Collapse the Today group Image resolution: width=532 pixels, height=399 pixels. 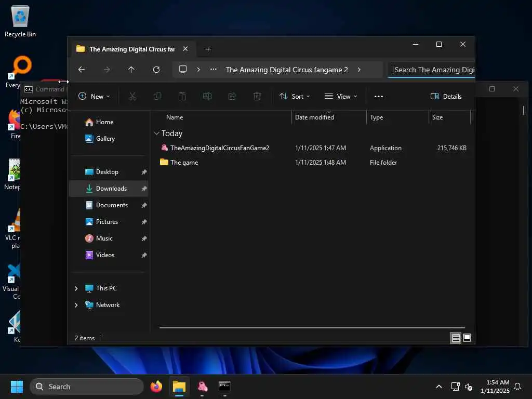156,134
